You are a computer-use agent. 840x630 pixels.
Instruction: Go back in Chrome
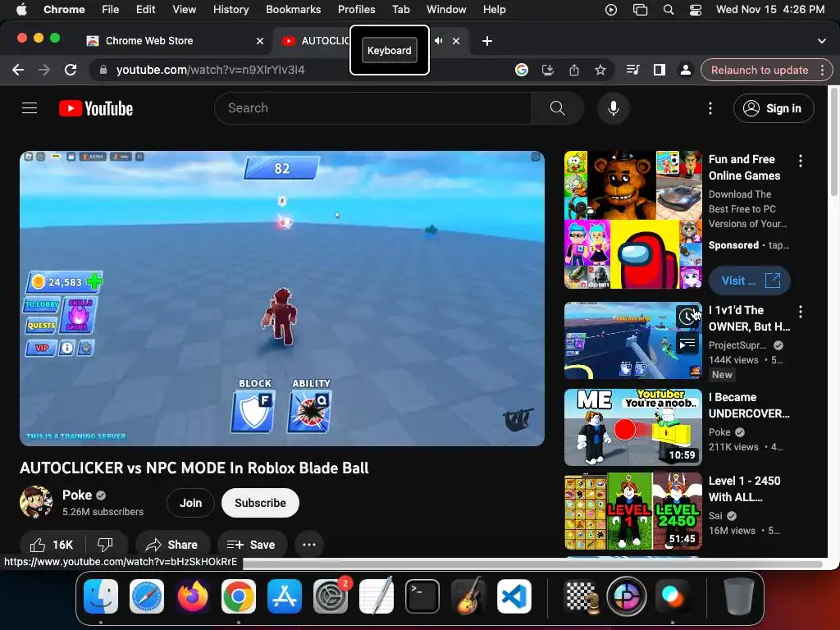18,71
